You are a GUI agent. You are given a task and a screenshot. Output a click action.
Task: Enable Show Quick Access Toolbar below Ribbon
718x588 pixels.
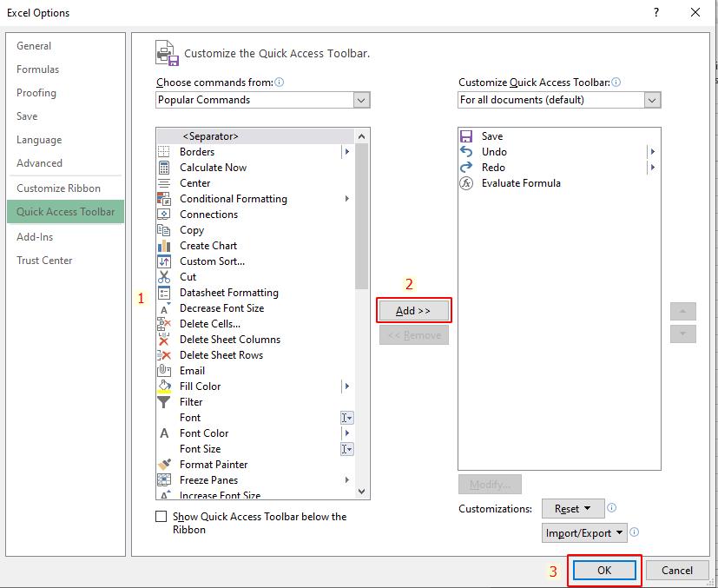point(161,516)
